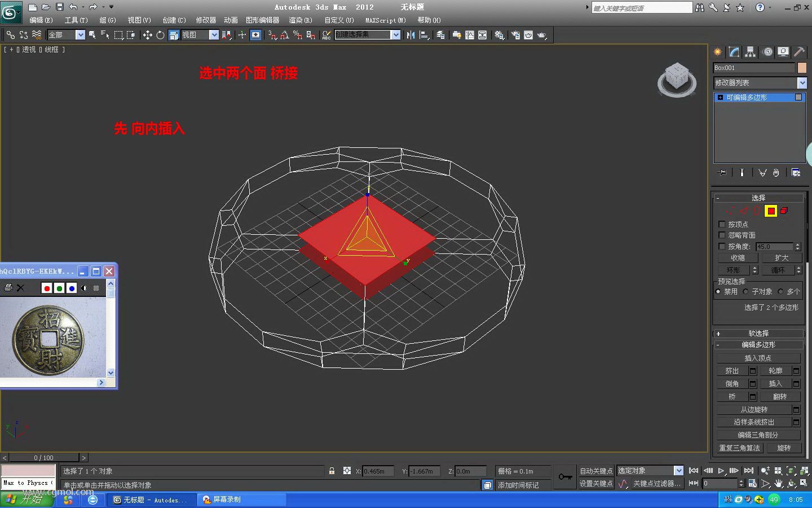Toggle the 设置关键点 button

tap(596, 484)
